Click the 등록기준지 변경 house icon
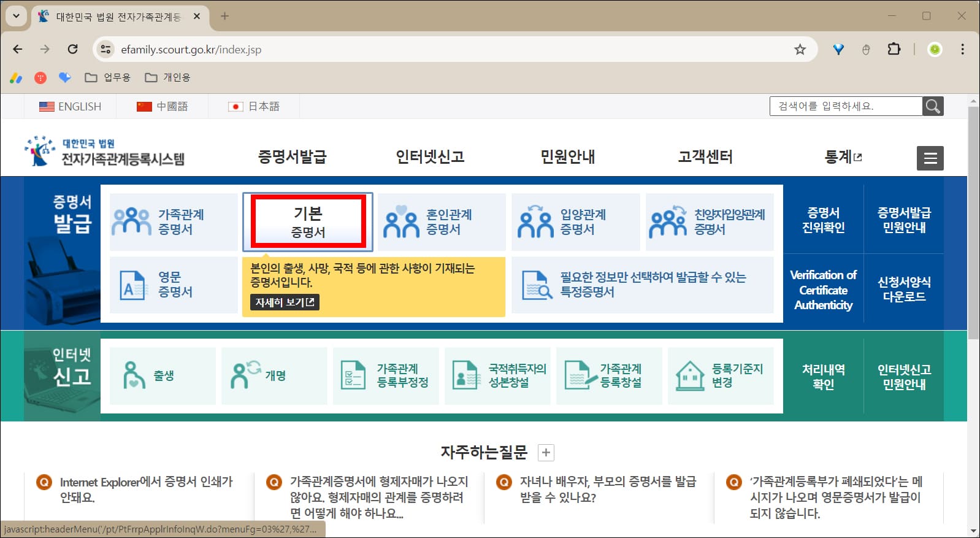The width and height of the screenshot is (980, 538). [x=690, y=375]
